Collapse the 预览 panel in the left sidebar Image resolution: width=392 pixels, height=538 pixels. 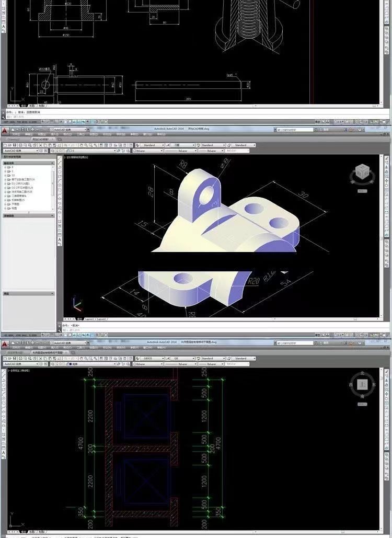pyautogui.click(x=52, y=294)
